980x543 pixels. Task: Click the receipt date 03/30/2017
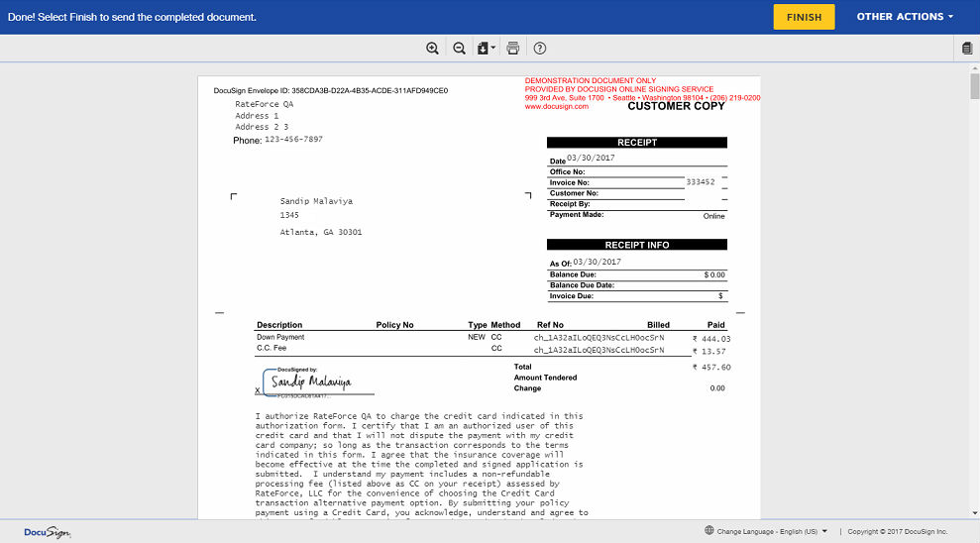click(x=591, y=159)
